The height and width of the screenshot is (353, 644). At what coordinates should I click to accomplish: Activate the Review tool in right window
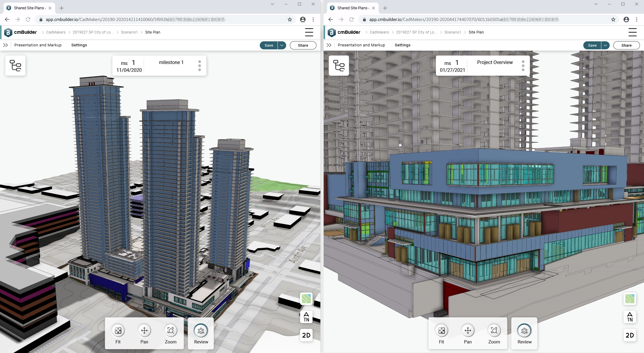point(524,334)
